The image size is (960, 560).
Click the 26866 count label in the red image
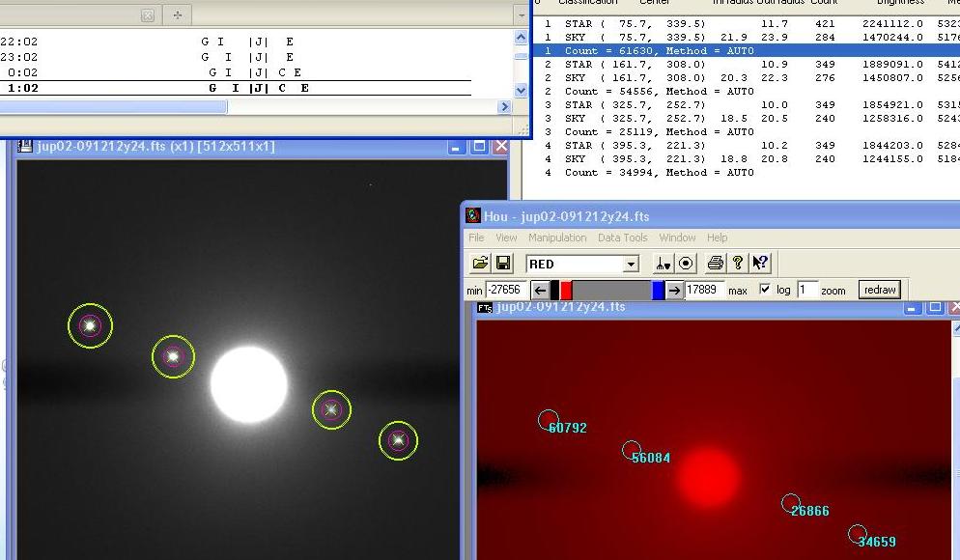(810, 511)
